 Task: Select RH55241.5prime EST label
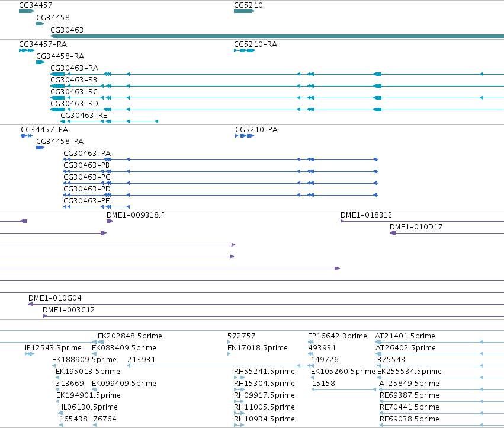[264, 372]
